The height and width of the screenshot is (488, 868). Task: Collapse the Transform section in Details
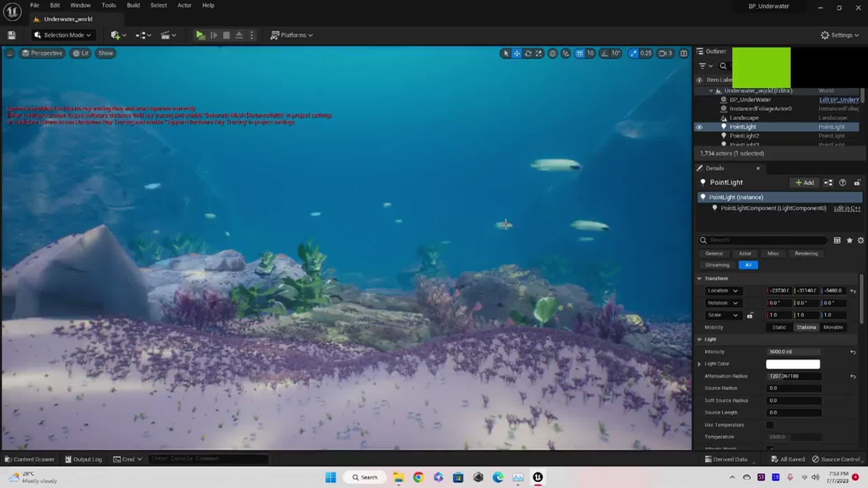699,278
